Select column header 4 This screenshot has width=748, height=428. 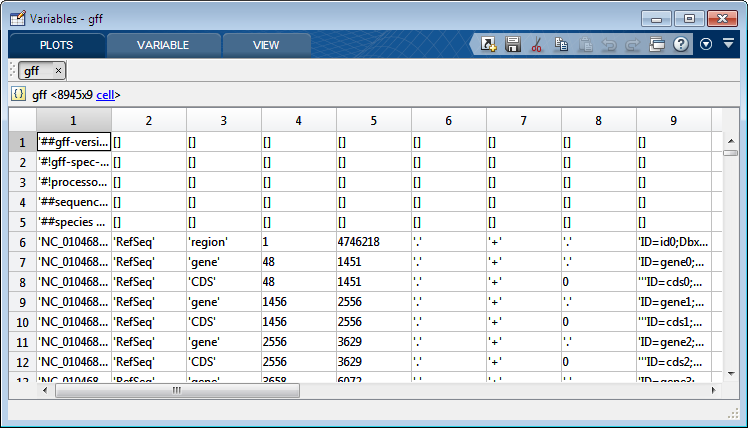coord(299,120)
